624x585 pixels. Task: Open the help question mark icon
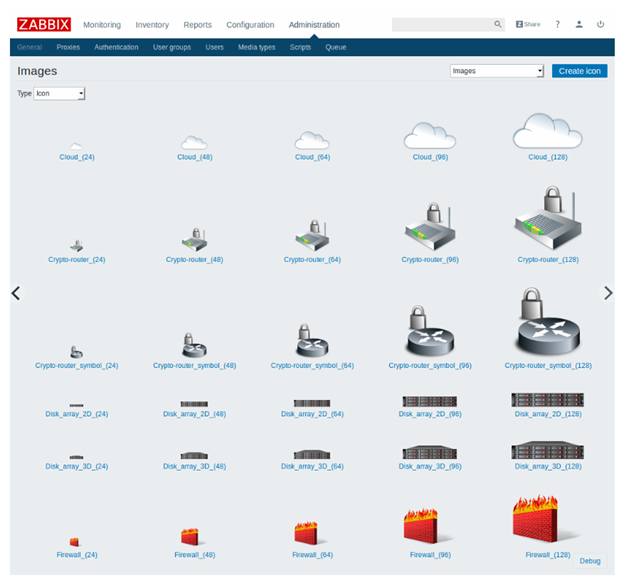click(558, 24)
